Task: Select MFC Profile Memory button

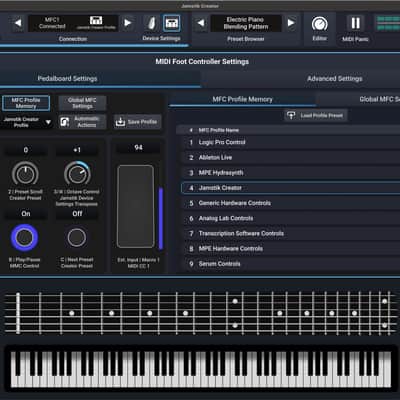Action: coord(26,103)
